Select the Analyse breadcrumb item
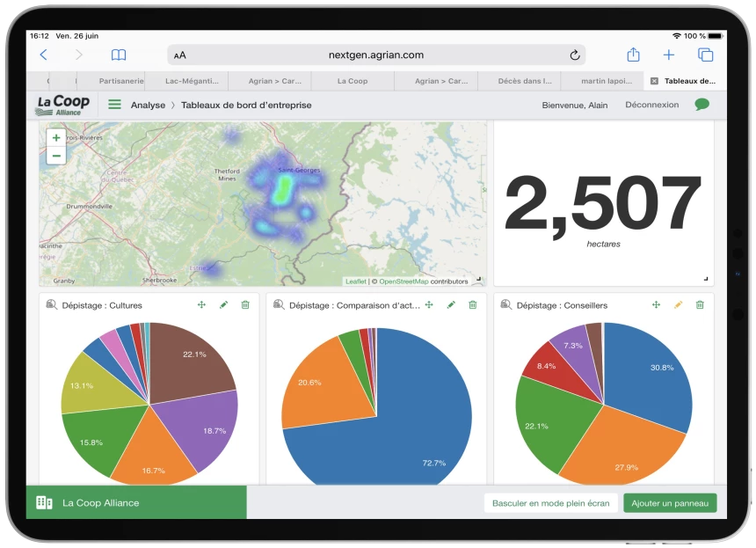 coord(148,105)
